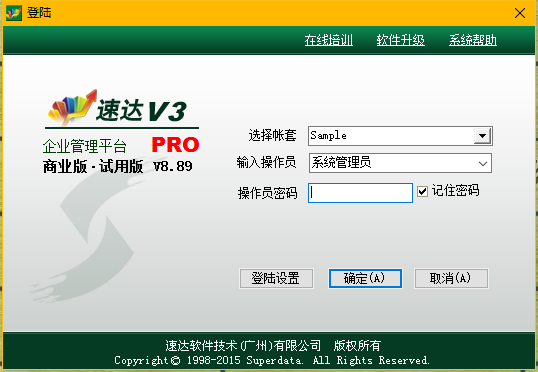Click the V8.89 version text

coord(173,166)
